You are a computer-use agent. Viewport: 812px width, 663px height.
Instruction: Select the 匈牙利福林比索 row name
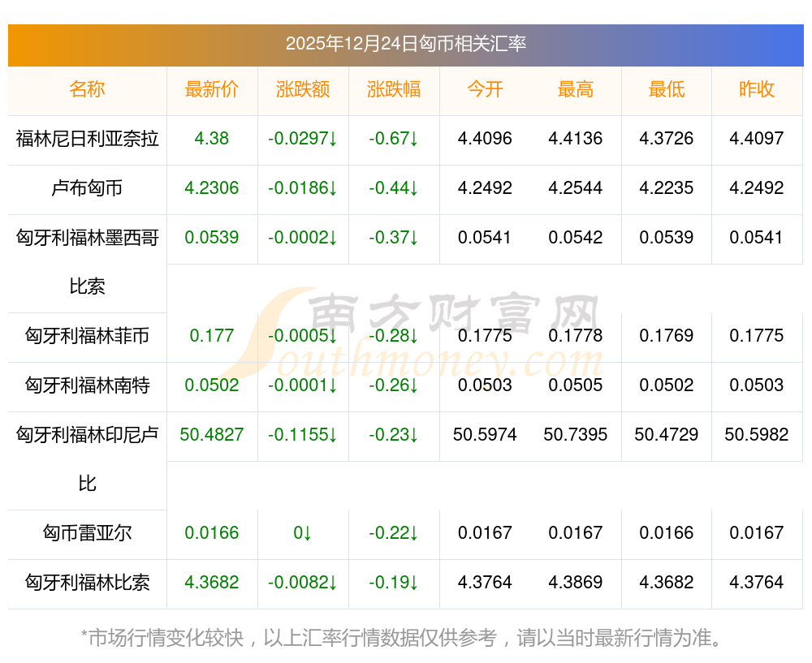[87, 583]
